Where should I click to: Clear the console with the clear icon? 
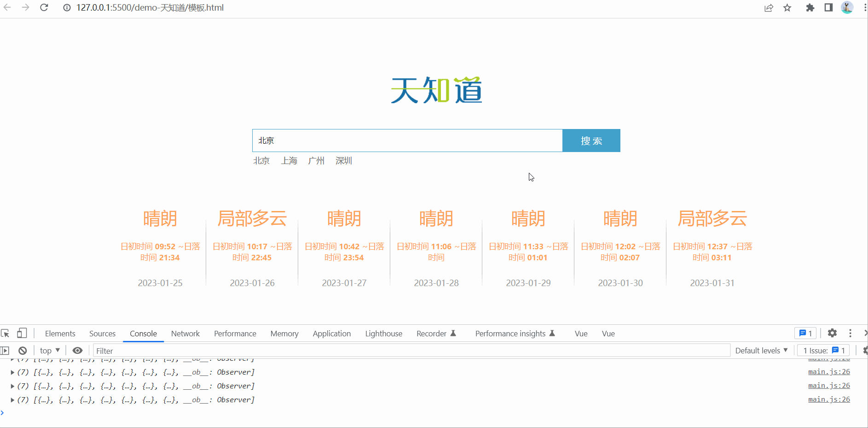pos(22,350)
